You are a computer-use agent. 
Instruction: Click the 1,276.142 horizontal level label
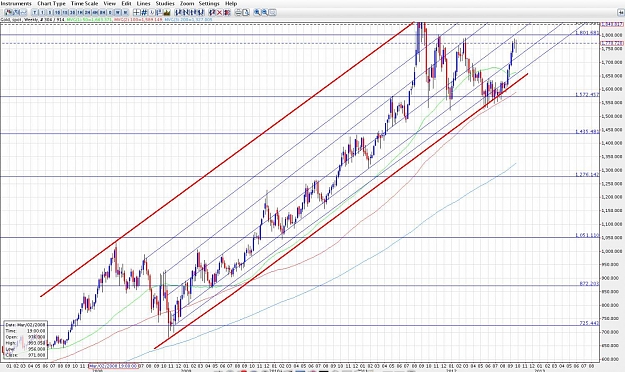pos(587,175)
